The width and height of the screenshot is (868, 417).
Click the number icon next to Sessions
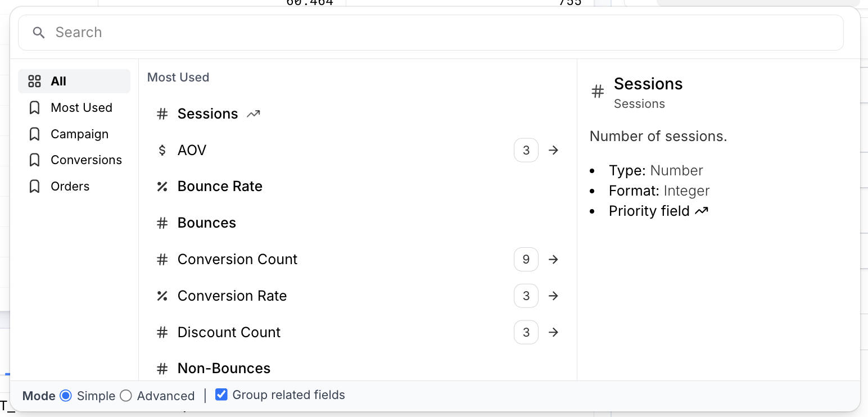pos(162,114)
